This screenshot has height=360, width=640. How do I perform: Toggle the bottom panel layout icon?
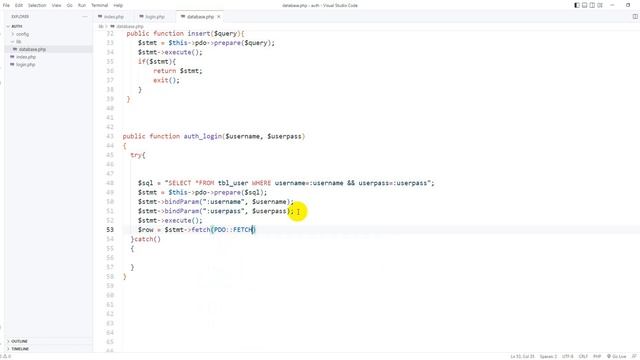(x=584, y=5)
